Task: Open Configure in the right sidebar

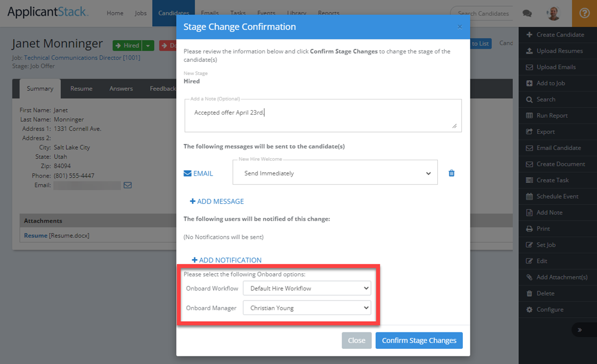Action: point(550,310)
